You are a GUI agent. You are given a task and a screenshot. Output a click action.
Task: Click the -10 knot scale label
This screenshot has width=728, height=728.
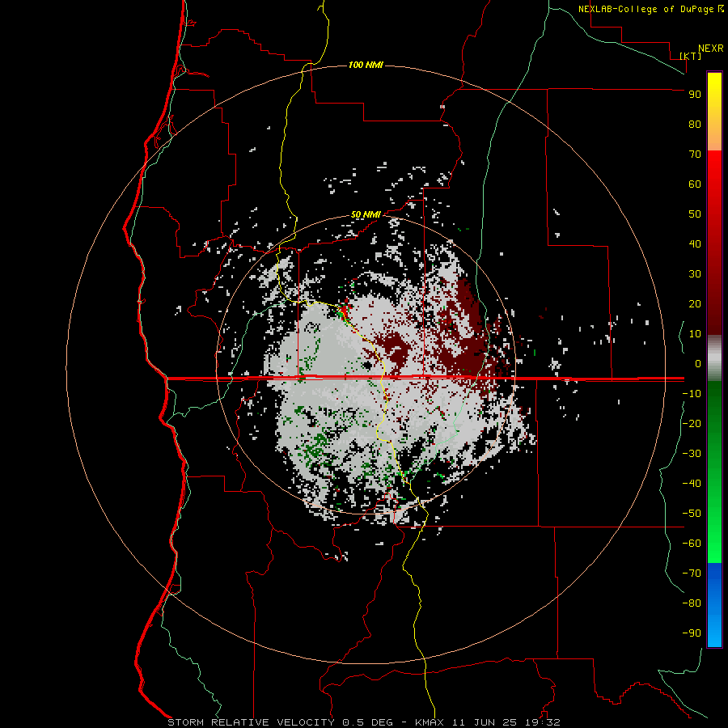692,394
